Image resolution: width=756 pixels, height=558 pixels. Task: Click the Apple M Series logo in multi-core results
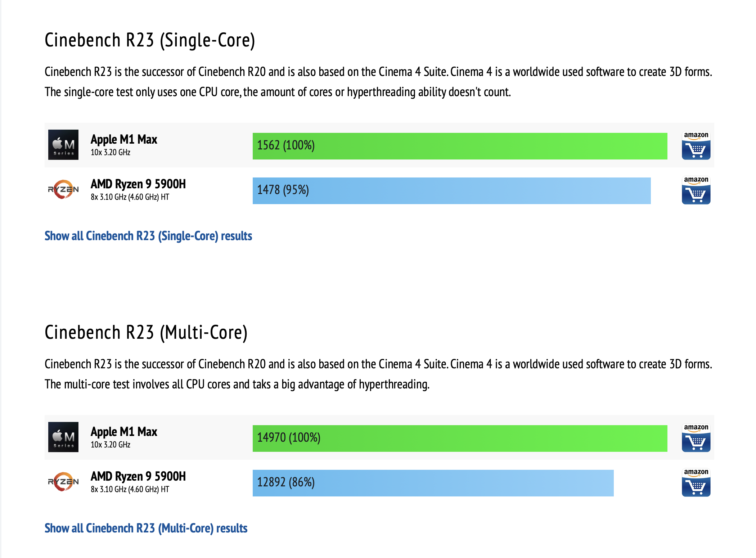point(63,437)
